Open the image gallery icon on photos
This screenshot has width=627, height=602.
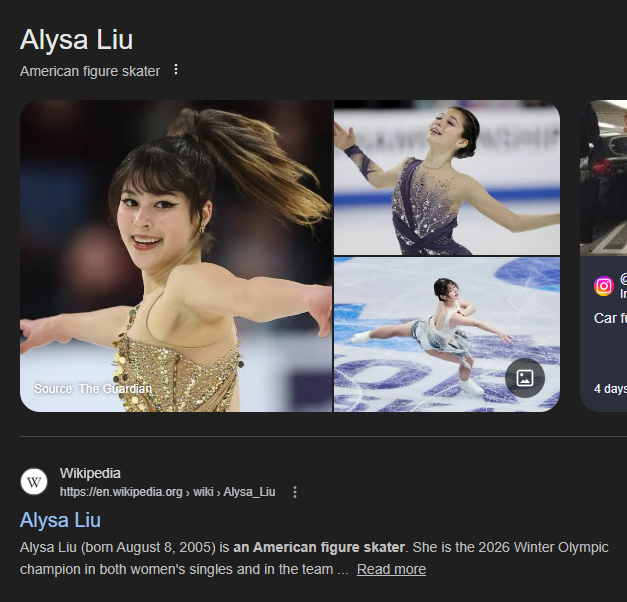(x=525, y=378)
